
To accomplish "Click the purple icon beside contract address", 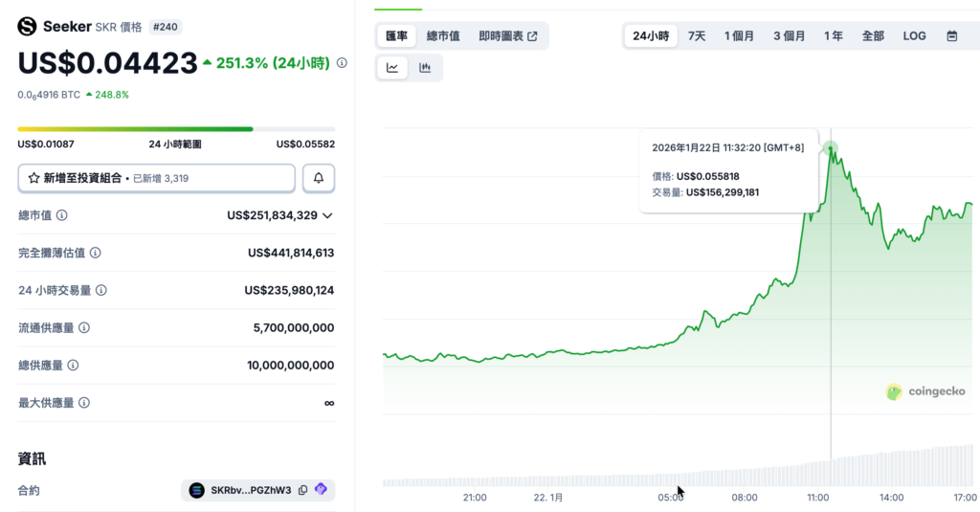I will point(321,490).
